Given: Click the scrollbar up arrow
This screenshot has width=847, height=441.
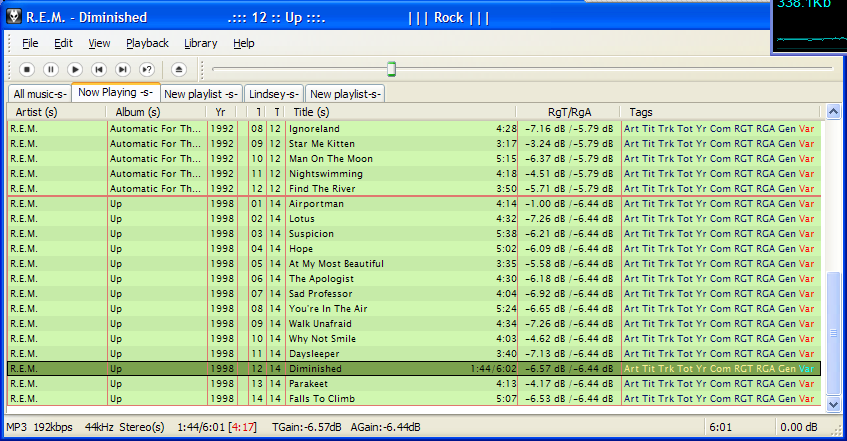Looking at the screenshot, I should (833, 112).
